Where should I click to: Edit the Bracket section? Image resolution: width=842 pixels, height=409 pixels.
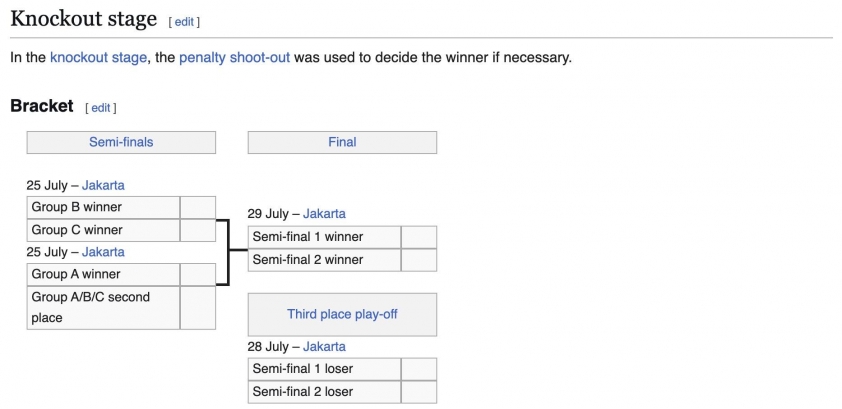click(100, 108)
